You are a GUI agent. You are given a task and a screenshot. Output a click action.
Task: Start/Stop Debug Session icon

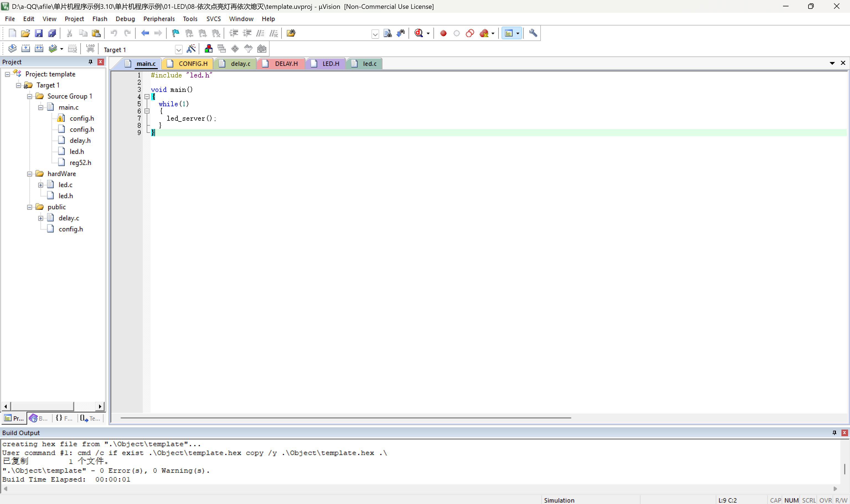419,33
